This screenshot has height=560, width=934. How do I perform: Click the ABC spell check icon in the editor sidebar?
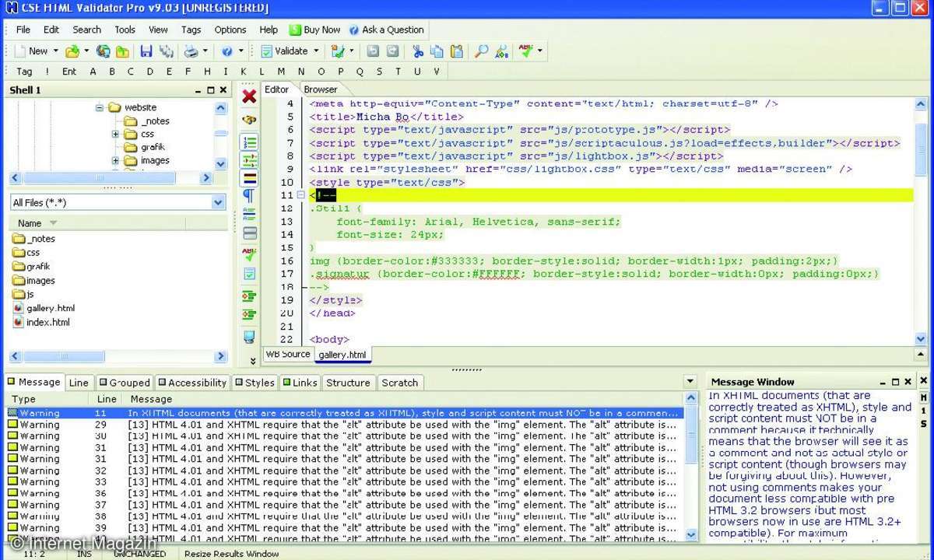(249, 254)
